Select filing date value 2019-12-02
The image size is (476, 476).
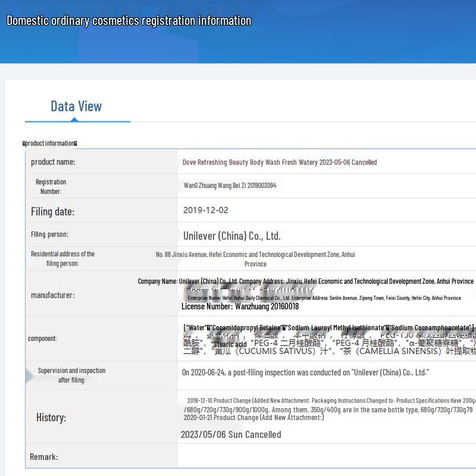[205, 210]
